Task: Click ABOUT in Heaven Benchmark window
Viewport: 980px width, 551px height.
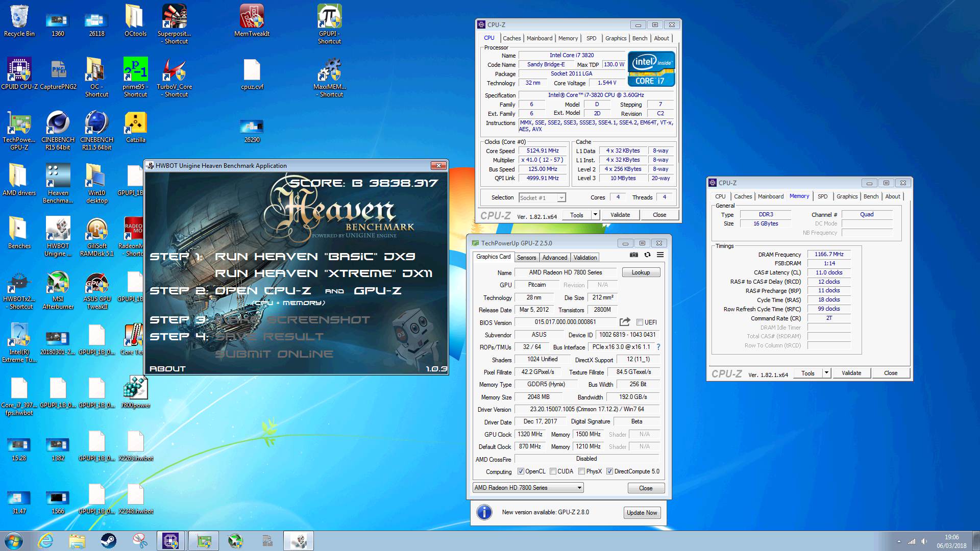Action: (x=167, y=368)
